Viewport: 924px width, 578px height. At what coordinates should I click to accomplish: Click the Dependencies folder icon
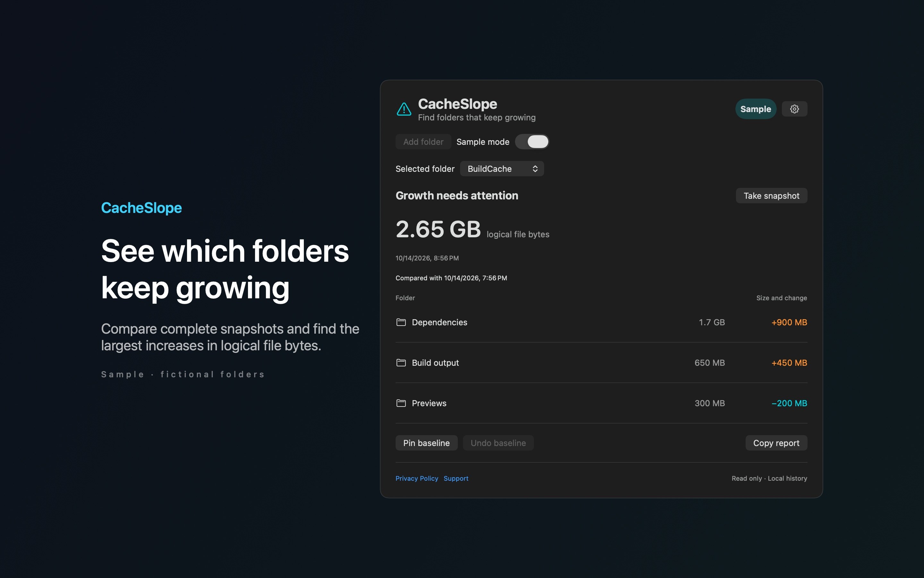click(x=401, y=322)
